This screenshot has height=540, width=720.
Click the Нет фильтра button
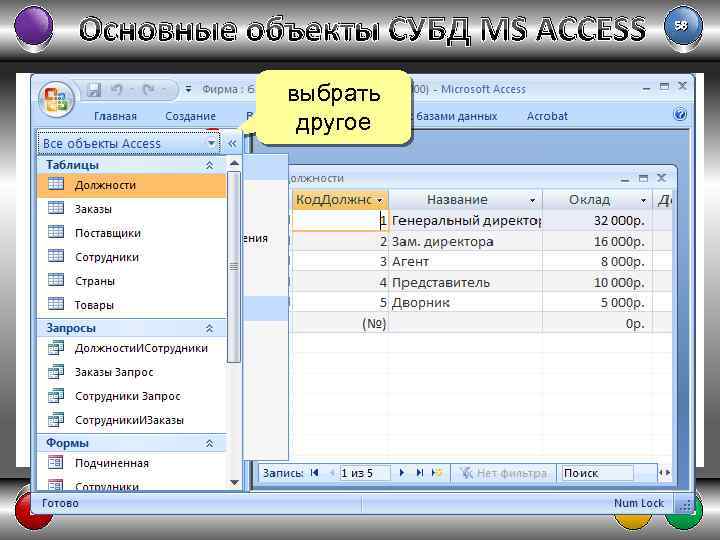pyautogui.click(x=503, y=473)
